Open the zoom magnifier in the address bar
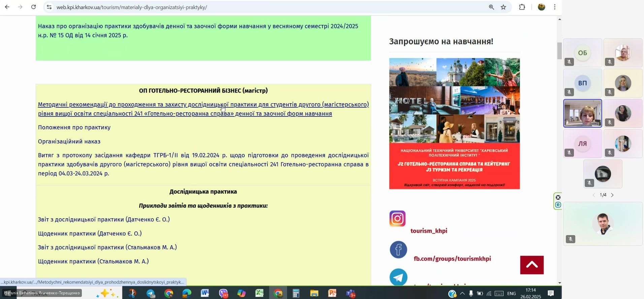The width and height of the screenshot is (644, 299). tap(491, 7)
